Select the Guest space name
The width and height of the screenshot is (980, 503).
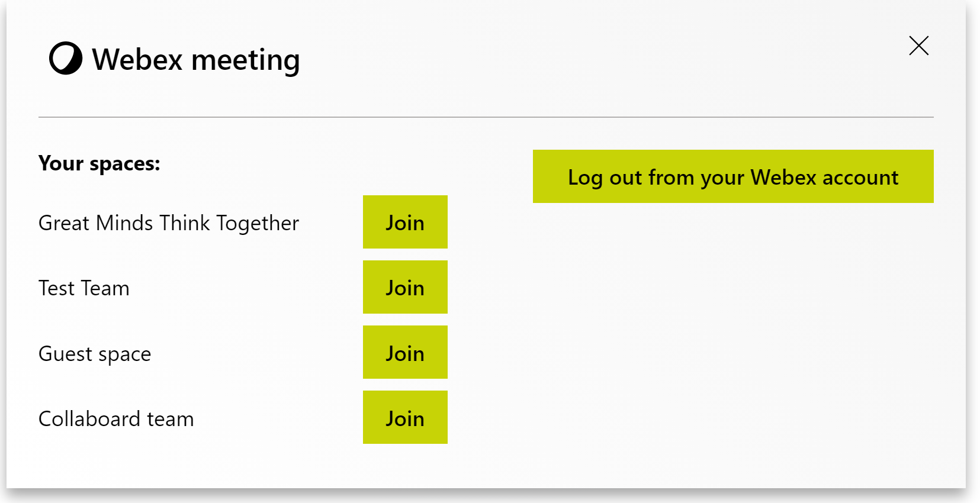95,354
